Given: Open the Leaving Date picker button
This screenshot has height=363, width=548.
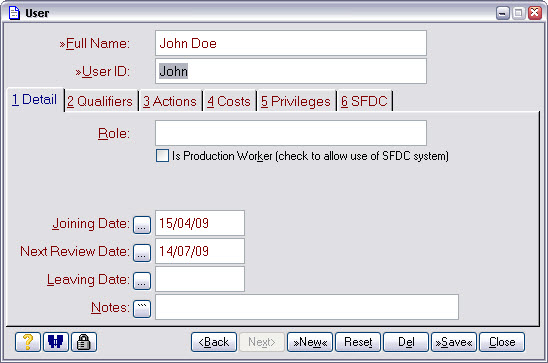Looking at the screenshot, I should [142, 281].
